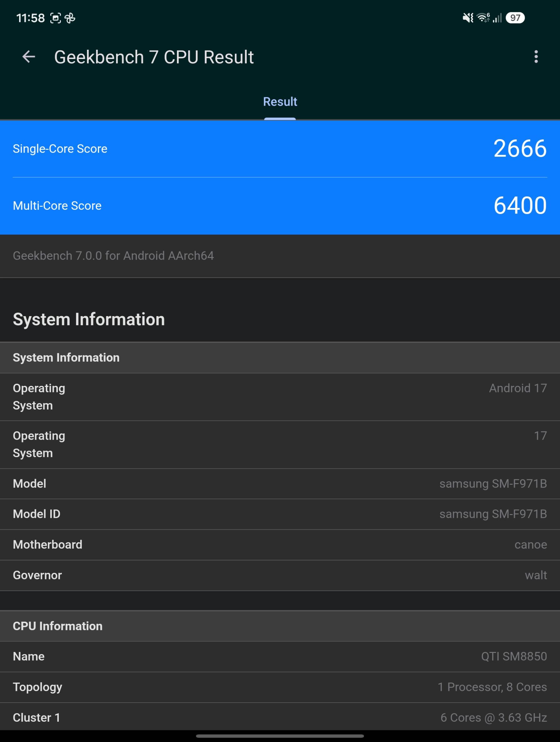
Task: Tap the Android 17 value
Action: [x=518, y=388]
